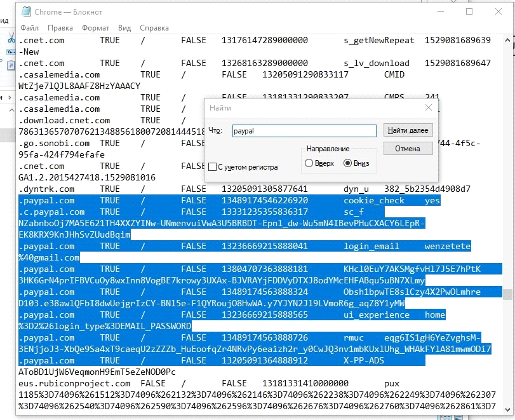Image resolution: width=515 pixels, height=420 pixels.
Task: Select the Вверх direction radio button
Action: click(x=309, y=163)
